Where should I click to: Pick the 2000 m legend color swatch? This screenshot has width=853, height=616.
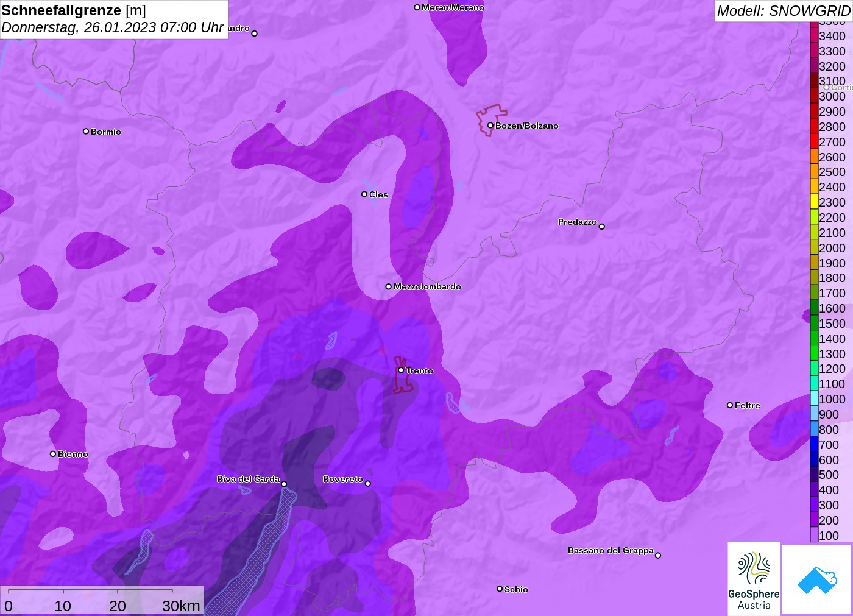point(814,248)
